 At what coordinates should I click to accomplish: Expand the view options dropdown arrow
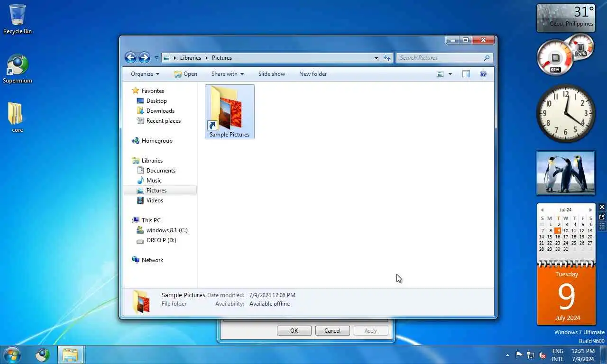450,74
